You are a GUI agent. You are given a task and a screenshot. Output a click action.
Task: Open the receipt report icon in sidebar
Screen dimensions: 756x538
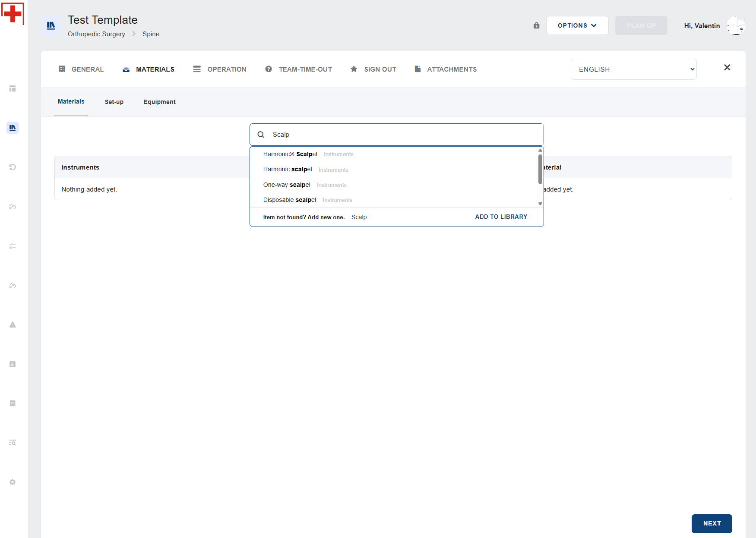(13, 403)
